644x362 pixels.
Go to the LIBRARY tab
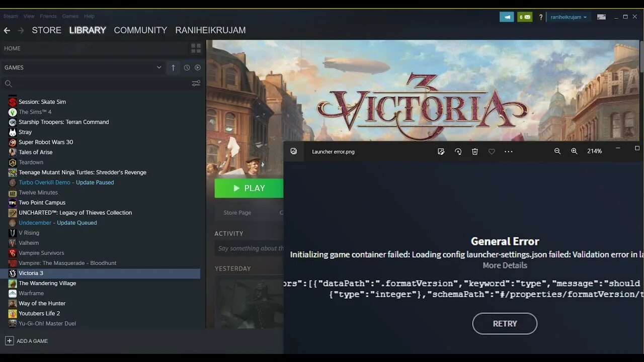88,30
